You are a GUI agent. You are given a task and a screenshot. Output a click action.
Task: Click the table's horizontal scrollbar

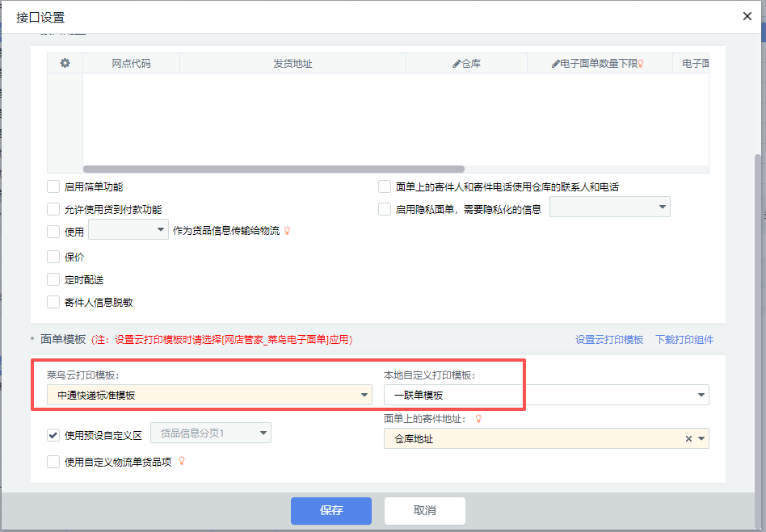tap(273, 170)
